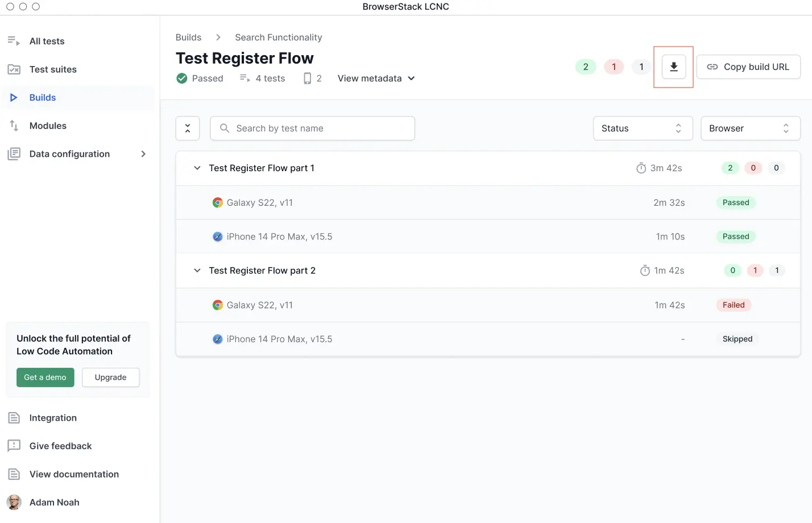Click the Modules sidebar icon
Screen dimensions: 812x523
(14, 126)
